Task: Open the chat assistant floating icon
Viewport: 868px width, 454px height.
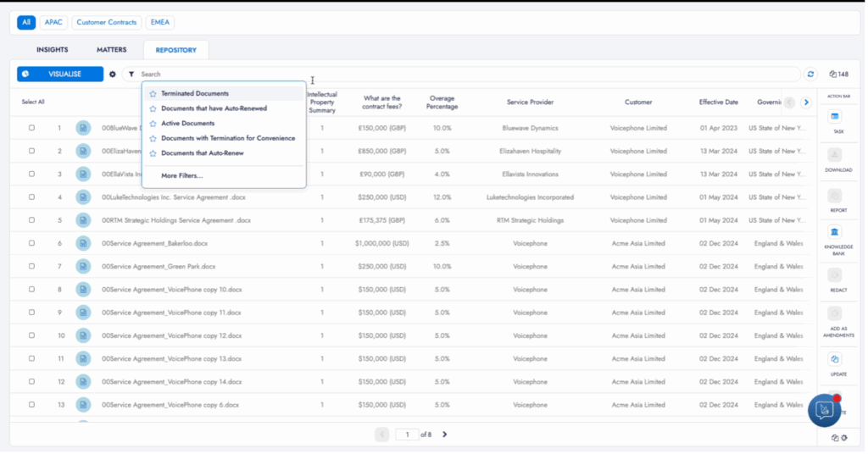Action: (824, 410)
